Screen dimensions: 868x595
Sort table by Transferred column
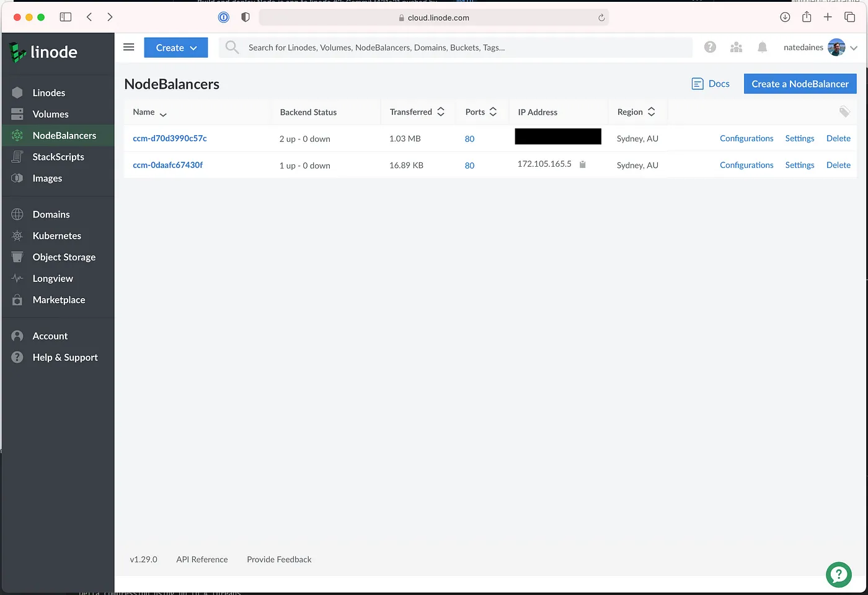[x=417, y=112]
